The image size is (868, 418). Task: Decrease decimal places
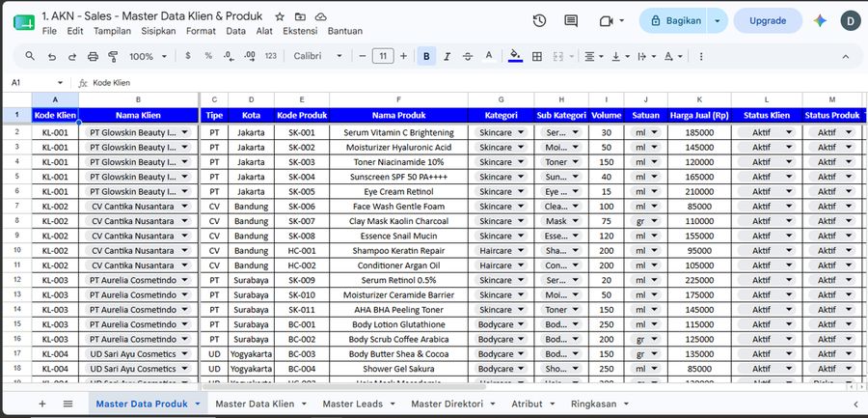229,56
